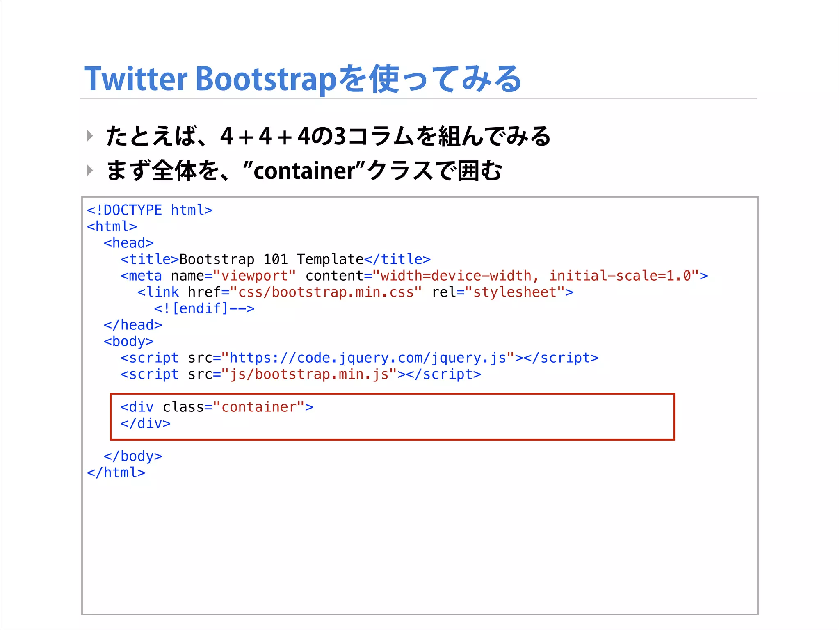Image resolution: width=840 pixels, height=630 pixels.
Task: Click the opening '<head>' tag line
Action: [129, 243]
